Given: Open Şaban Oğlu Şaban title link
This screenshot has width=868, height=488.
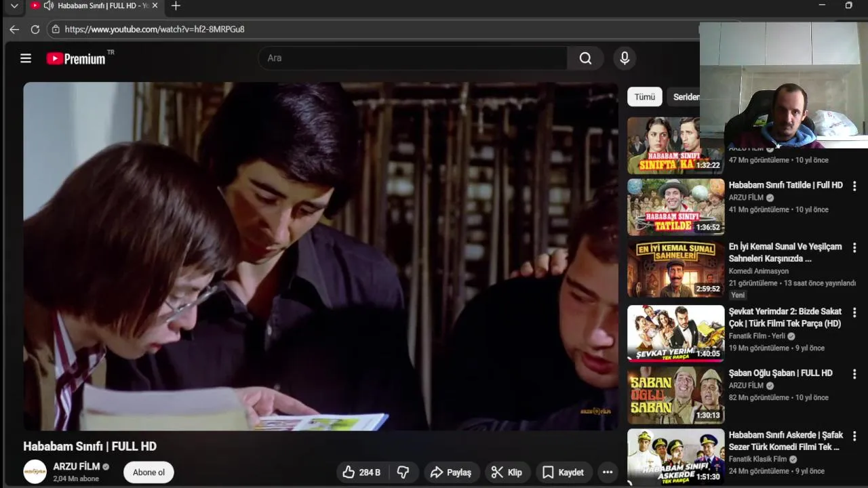Looking at the screenshot, I should (781, 373).
